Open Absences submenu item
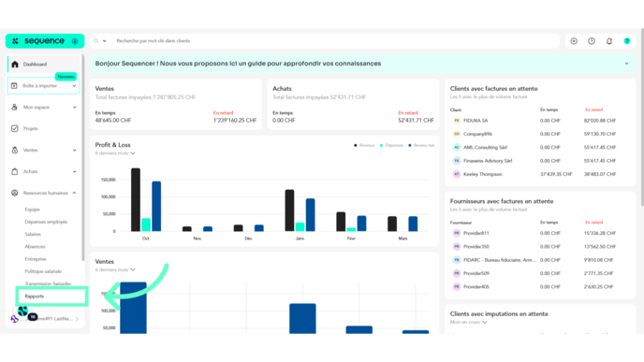The width and height of the screenshot is (644, 362). [x=35, y=247]
